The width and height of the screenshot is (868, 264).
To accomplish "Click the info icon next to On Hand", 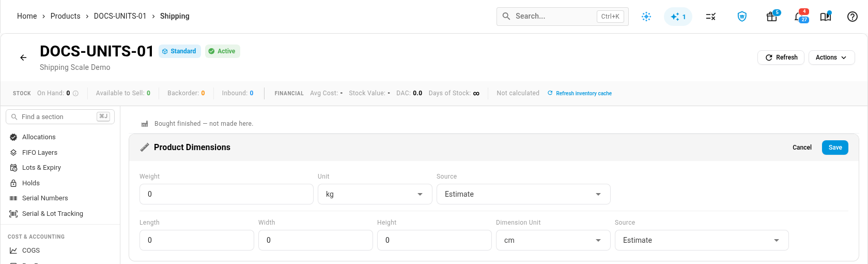I will pos(75,93).
